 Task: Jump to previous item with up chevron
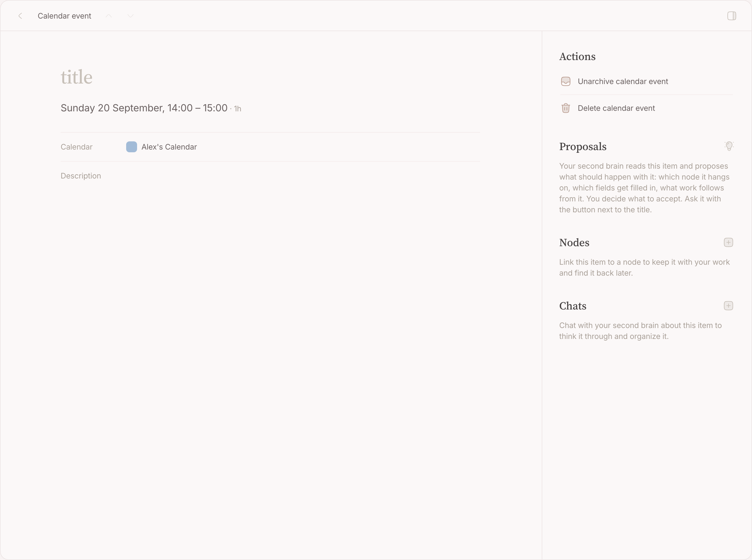(x=109, y=16)
